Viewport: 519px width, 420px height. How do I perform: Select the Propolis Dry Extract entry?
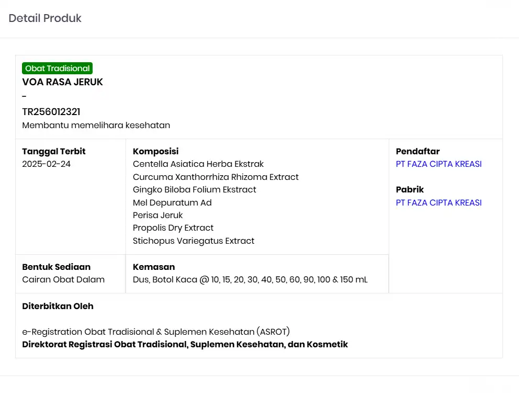tap(173, 228)
